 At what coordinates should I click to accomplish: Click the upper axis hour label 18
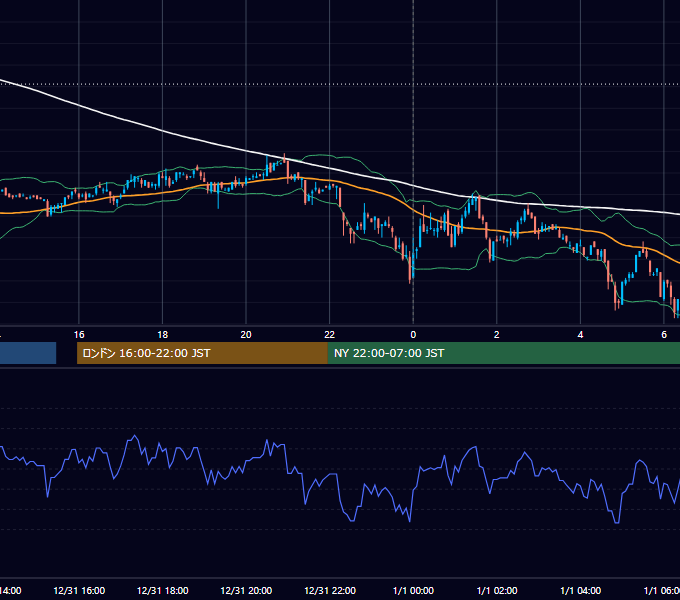[x=163, y=335]
